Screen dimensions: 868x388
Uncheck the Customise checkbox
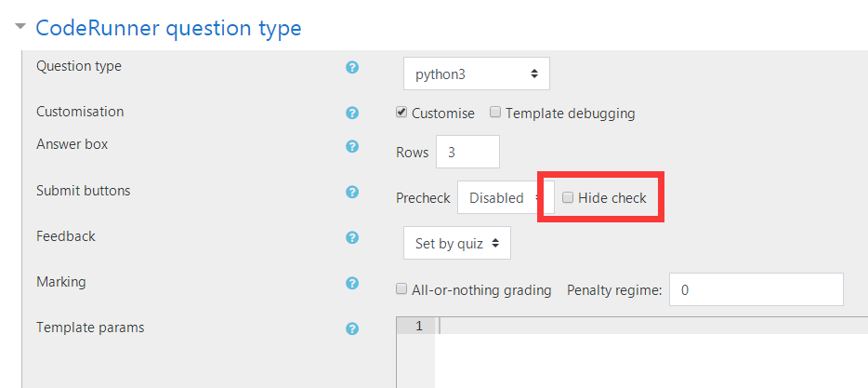401,113
